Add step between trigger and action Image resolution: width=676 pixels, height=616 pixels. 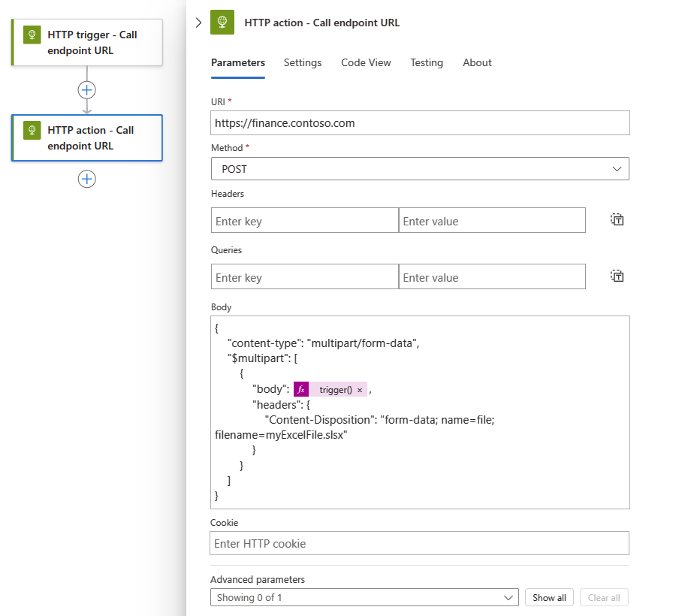(87, 89)
